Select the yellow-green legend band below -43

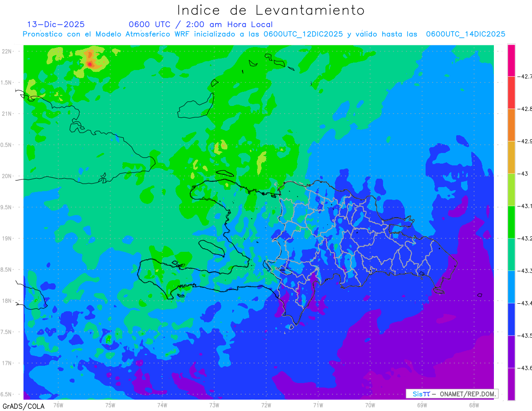(511, 189)
